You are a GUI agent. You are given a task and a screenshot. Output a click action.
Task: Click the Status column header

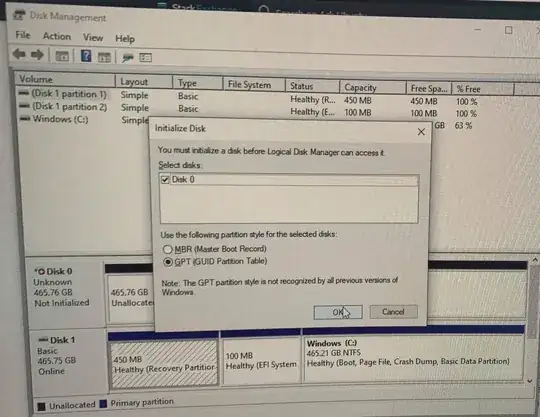click(x=312, y=86)
